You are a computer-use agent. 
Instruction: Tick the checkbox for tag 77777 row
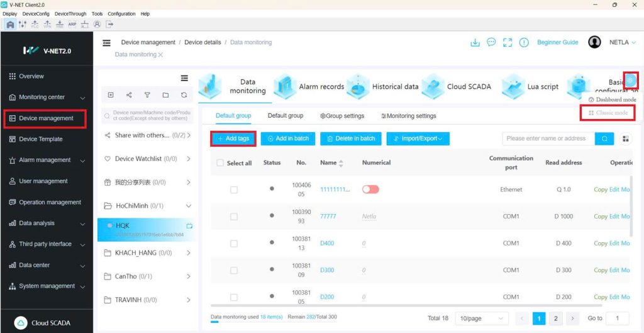pos(234,217)
